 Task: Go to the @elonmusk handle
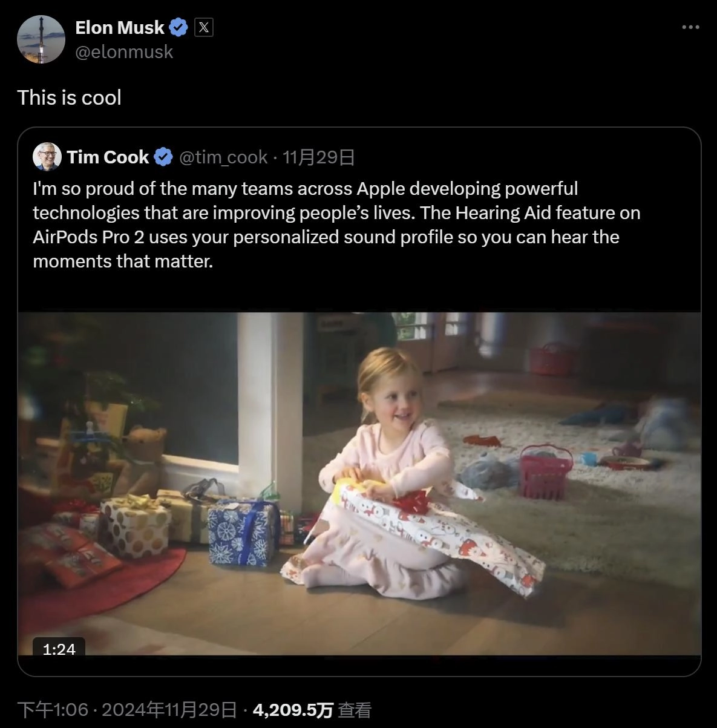124,52
